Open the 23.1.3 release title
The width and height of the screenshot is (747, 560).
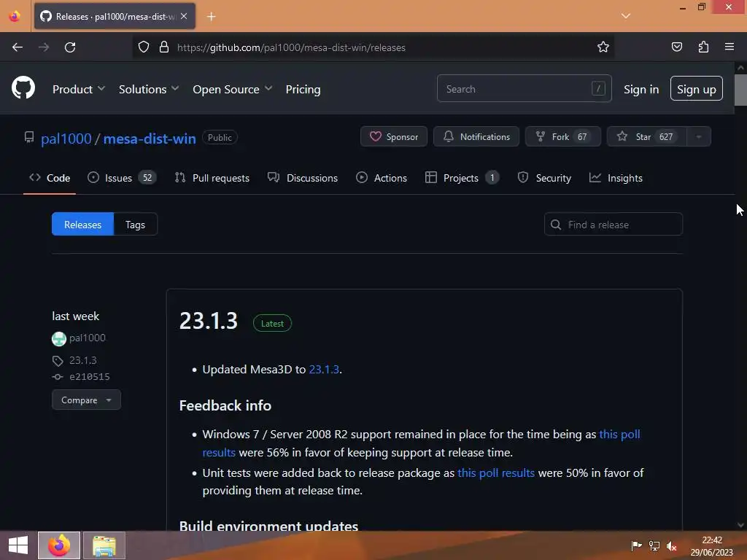[x=208, y=321]
